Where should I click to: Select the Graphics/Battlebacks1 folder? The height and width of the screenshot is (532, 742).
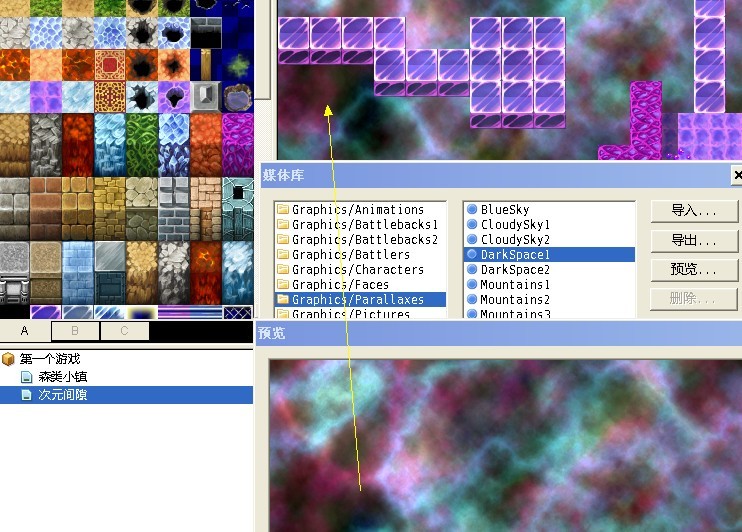360,224
